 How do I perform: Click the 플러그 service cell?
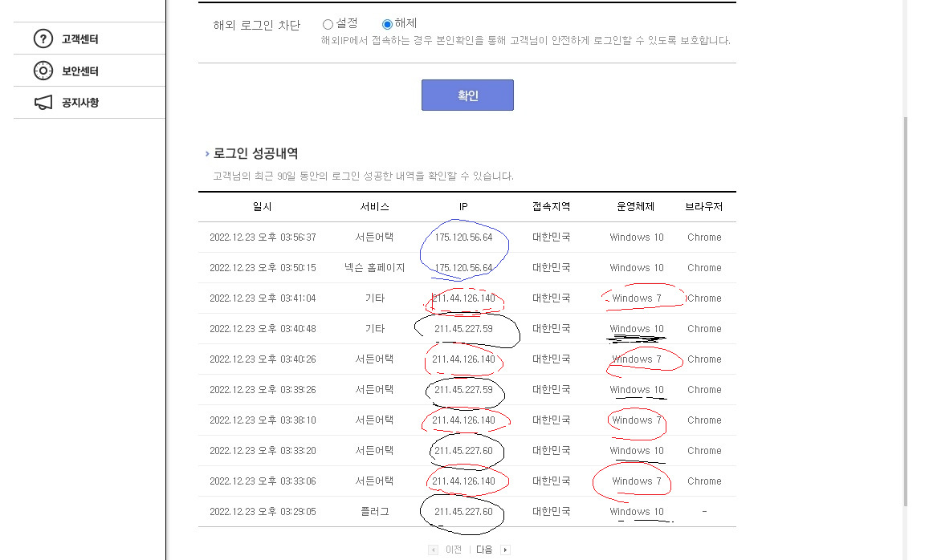374,512
